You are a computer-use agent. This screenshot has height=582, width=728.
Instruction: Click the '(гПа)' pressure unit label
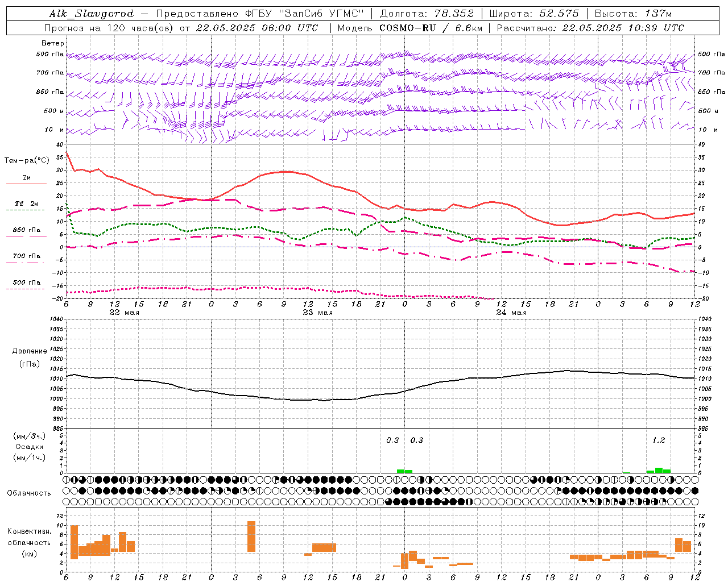pyautogui.click(x=30, y=364)
